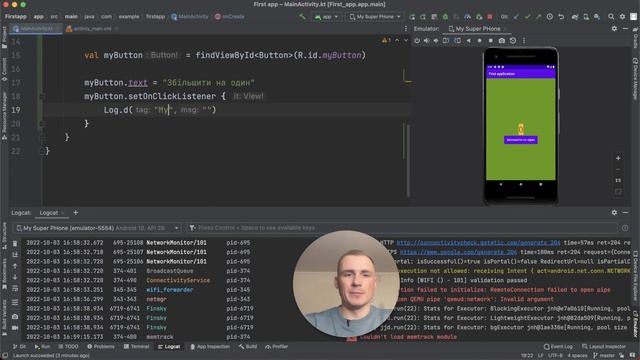Open the emulator snapshots clock icon

point(513,40)
